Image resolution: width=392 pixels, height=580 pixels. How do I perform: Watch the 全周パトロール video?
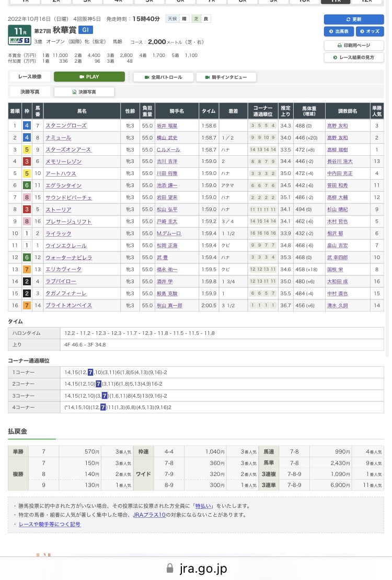(x=163, y=77)
